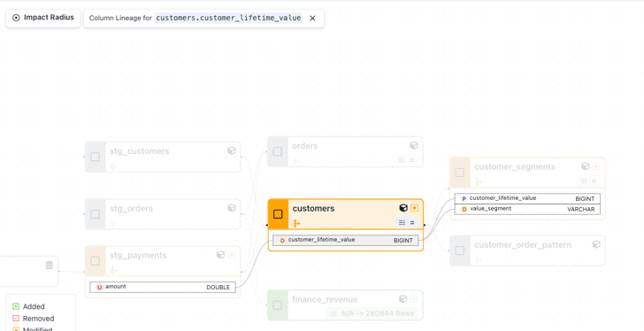Click the stg_payments model cube icon
Viewport: 644px width, 331px height.
pos(220,255)
